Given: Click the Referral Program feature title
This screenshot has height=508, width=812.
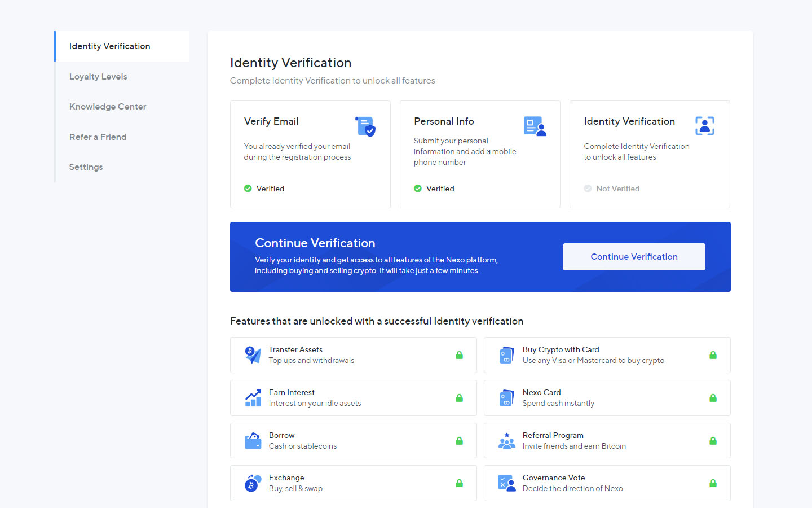Looking at the screenshot, I should tap(553, 435).
